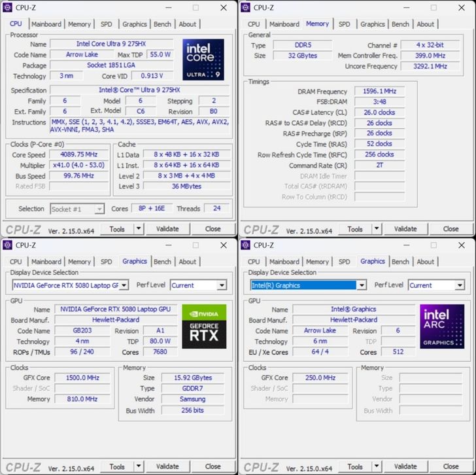476x475 pixels.
Task: Click the NVIDIA GeForce RTX logo
Action: tap(204, 326)
